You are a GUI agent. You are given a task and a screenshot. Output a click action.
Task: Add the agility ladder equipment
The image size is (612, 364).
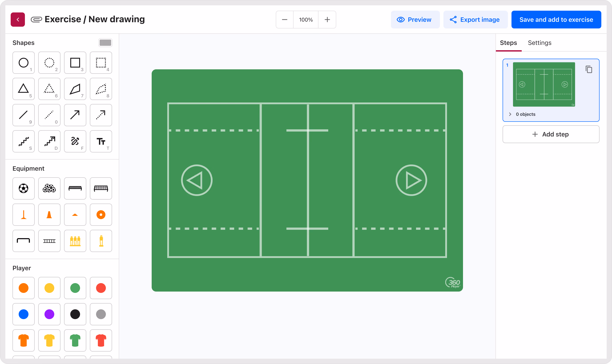coord(49,241)
